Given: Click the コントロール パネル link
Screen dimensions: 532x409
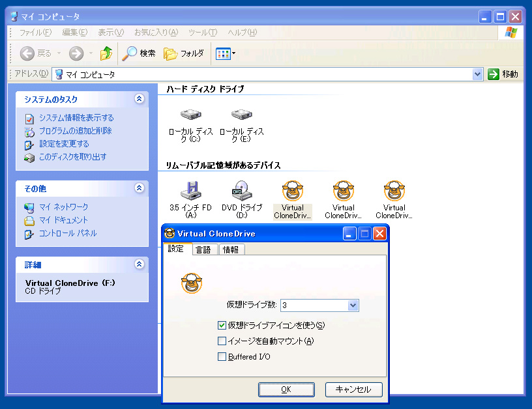Looking at the screenshot, I should point(68,233).
